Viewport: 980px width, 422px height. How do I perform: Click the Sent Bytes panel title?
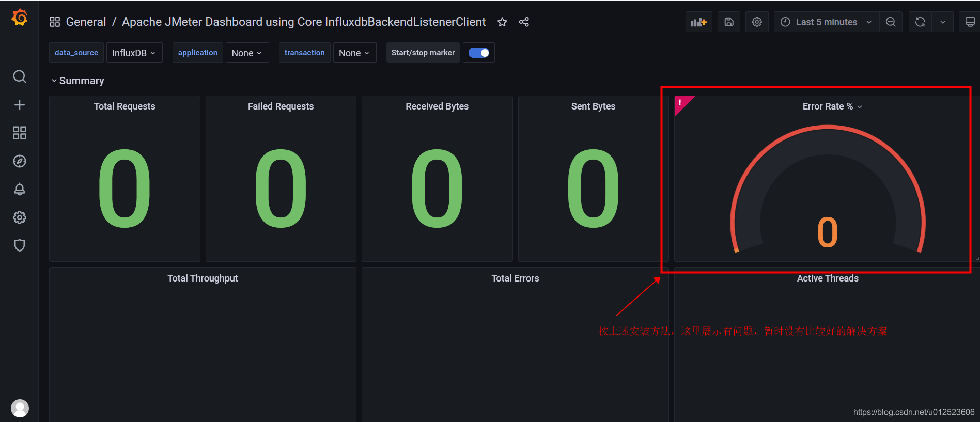(593, 106)
